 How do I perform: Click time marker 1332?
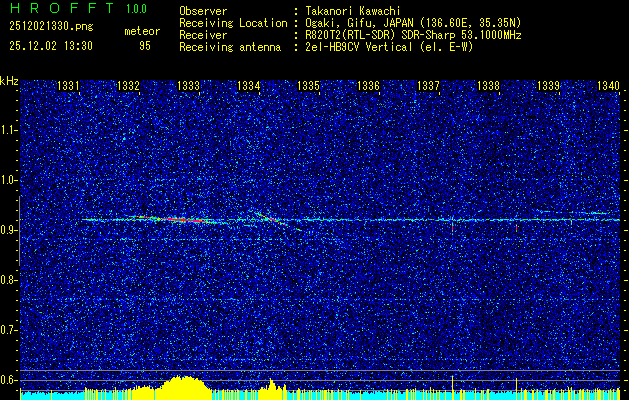(128, 86)
